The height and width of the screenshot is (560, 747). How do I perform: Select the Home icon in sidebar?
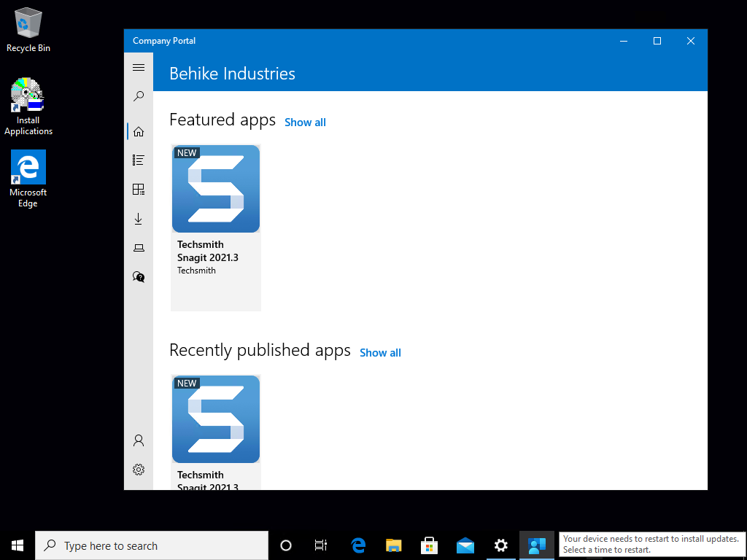tap(139, 131)
